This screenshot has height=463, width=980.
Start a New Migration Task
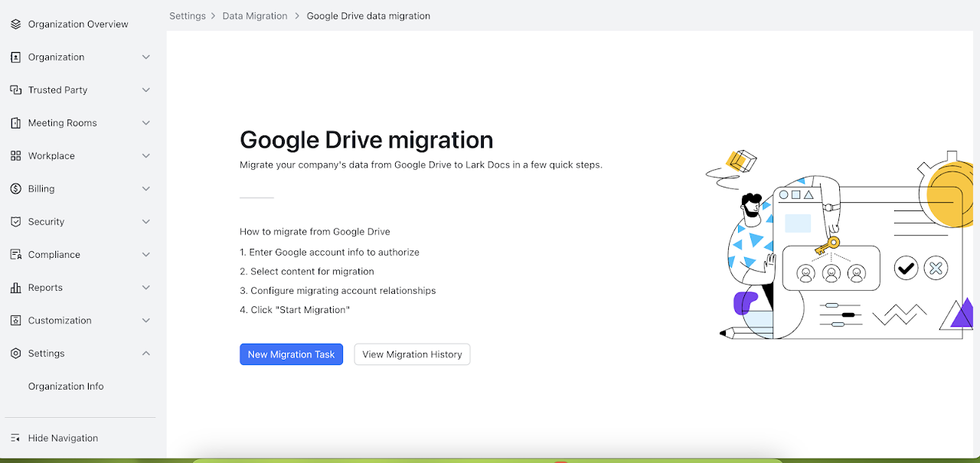click(x=291, y=354)
